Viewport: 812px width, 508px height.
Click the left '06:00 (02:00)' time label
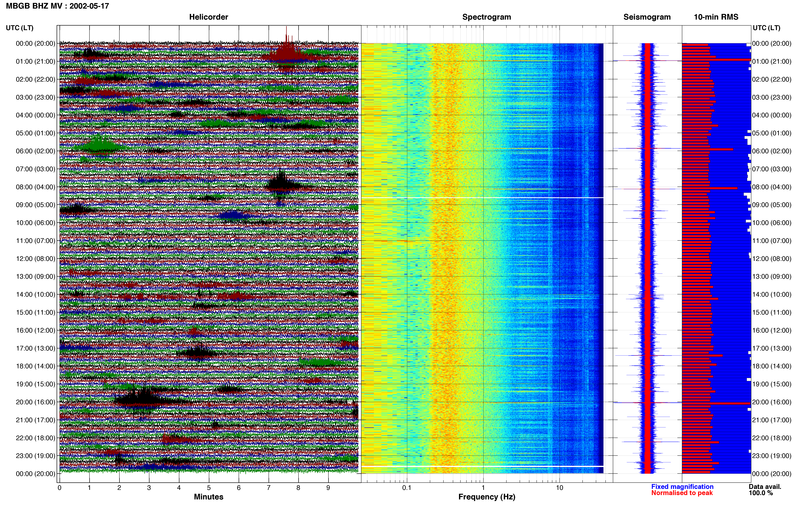coord(35,151)
